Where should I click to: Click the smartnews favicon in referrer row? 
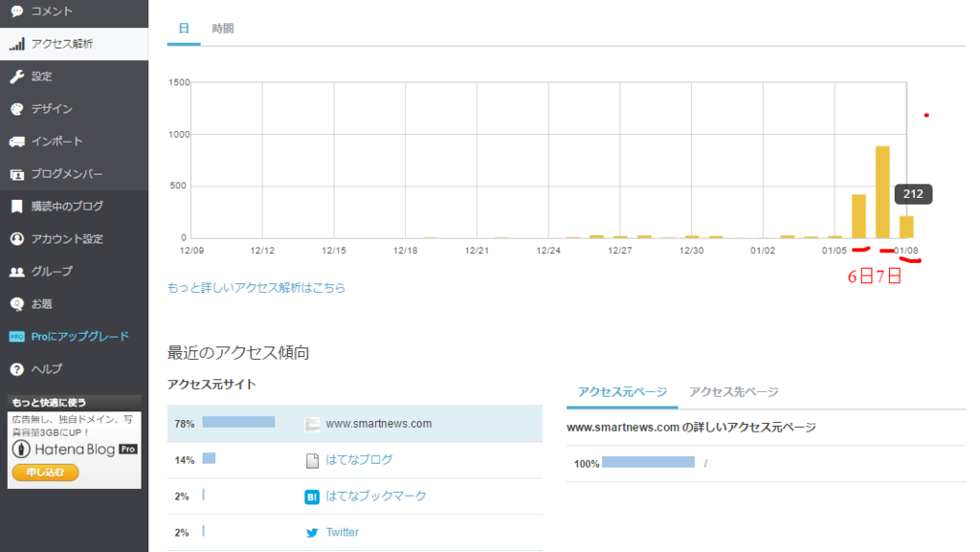pos(312,425)
